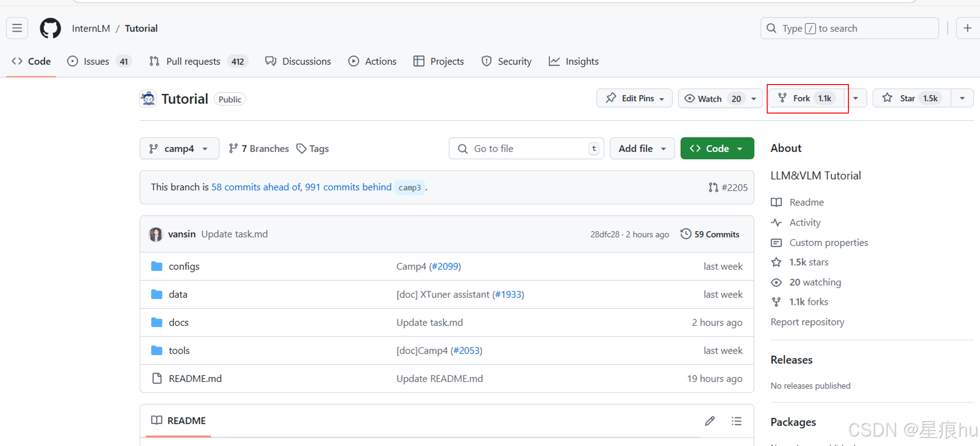Open the Add file dropdown
Viewport: 980px width, 446px height.
click(x=642, y=149)
